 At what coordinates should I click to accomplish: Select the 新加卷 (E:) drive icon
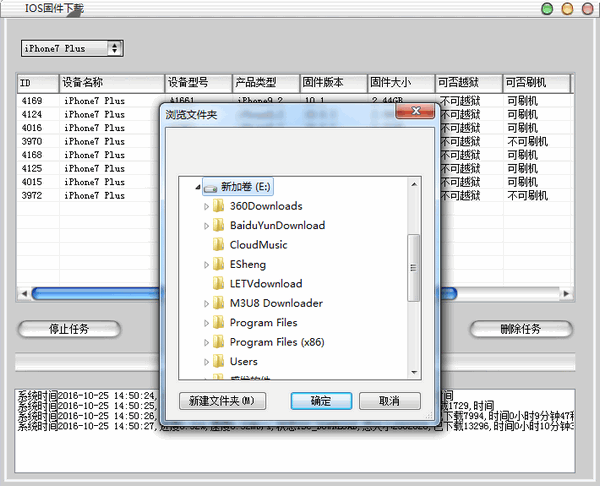[x=211, y=188]
